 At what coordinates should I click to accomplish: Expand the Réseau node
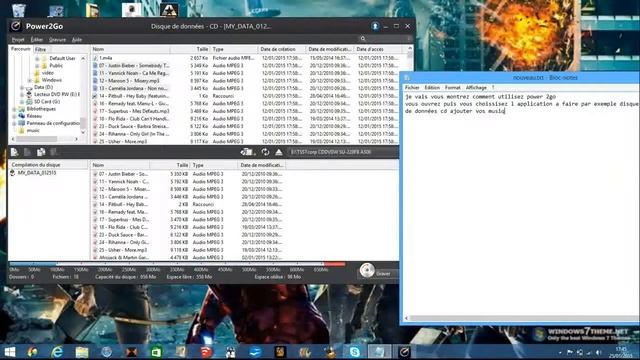[15, 116]
